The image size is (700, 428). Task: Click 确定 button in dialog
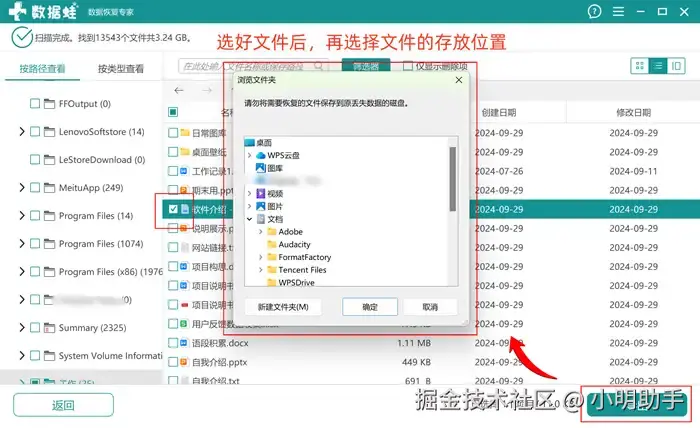click(x=370, y=307)
